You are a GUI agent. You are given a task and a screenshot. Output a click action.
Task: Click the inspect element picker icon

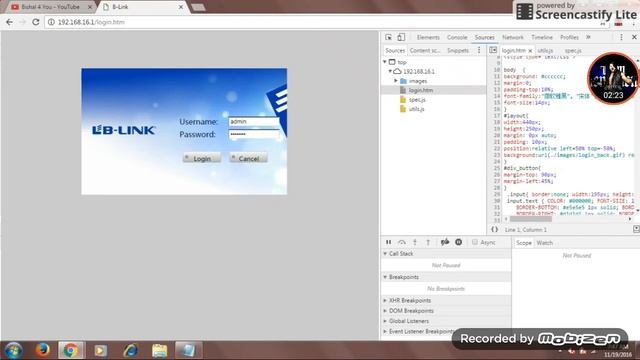pyautogui.click(x=388, y=37)
